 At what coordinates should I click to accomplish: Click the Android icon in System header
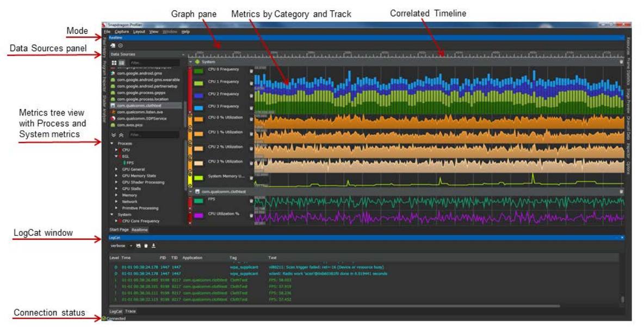[197, 62]
